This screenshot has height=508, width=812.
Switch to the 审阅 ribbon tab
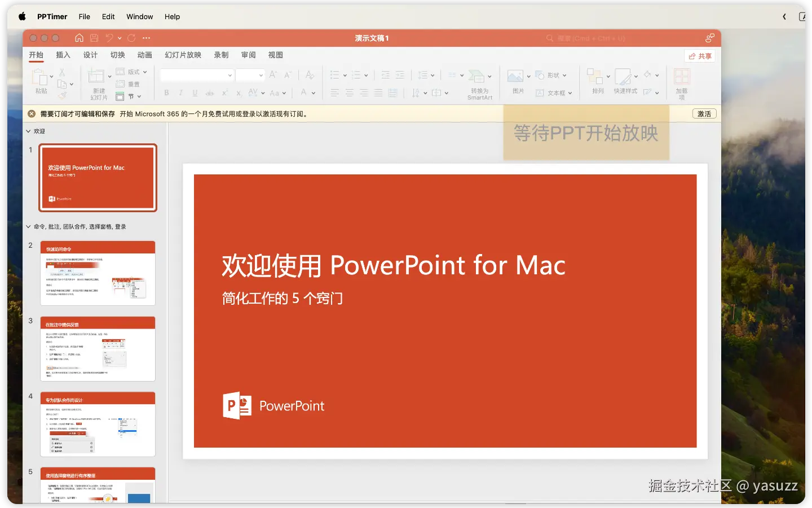(248, 55)
